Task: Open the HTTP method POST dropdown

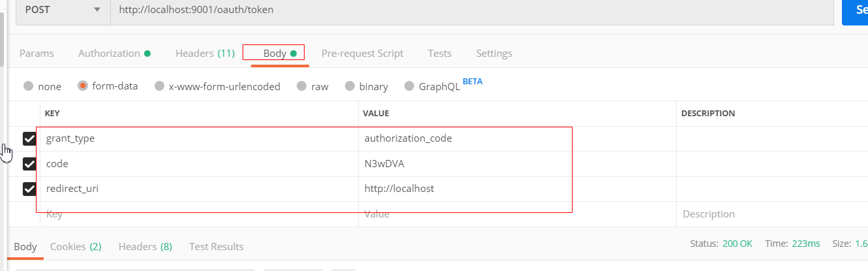Action: coord(63,10)
